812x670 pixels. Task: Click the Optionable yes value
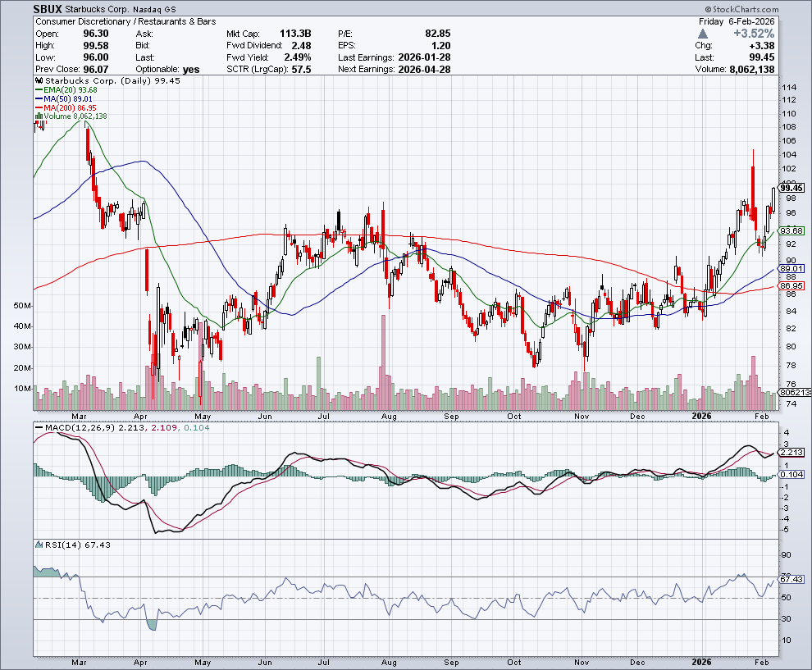coord(191,70)
